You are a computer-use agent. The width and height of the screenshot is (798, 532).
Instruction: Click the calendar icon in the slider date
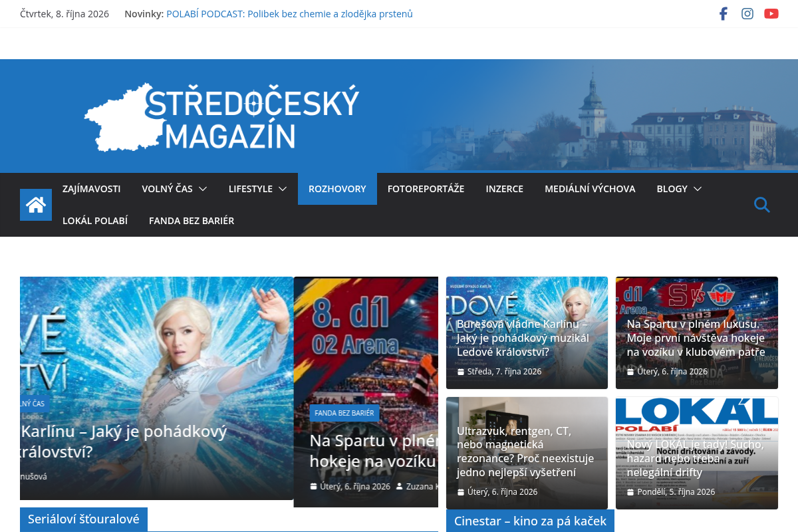[x=314, y=487]
